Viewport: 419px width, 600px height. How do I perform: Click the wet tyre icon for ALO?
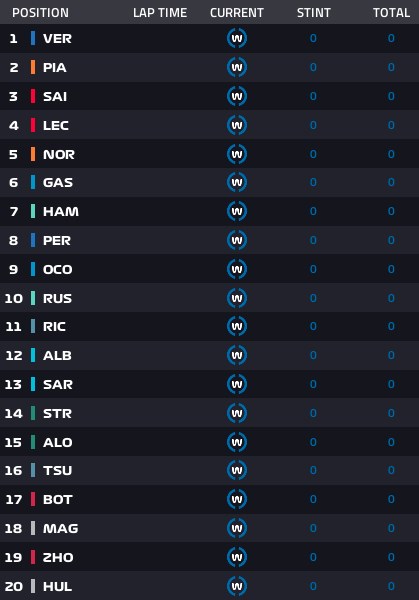pos(237,442)
